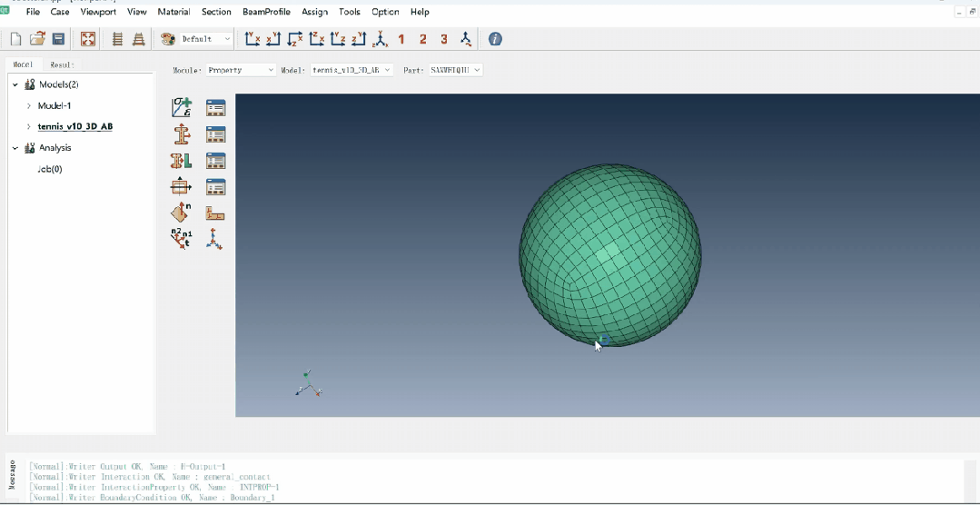Open the Option menu
Image resolution: width=980 pixels, height=505 pixels.
pos(386,12)
